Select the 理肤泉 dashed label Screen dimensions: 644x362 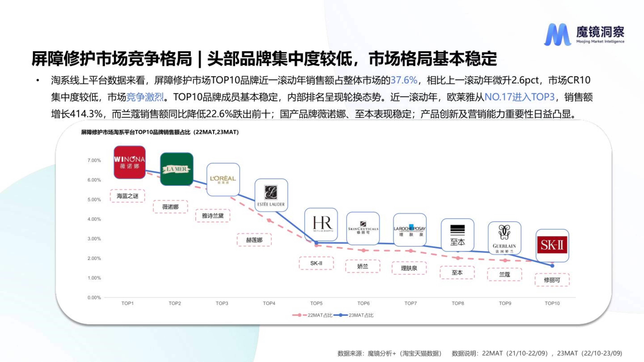pos(409,268)
